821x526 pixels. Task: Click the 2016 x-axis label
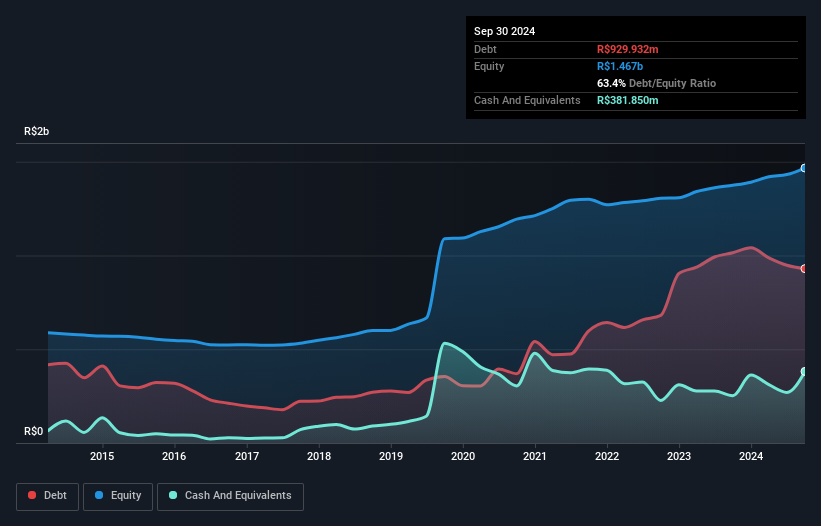(174, 456)
